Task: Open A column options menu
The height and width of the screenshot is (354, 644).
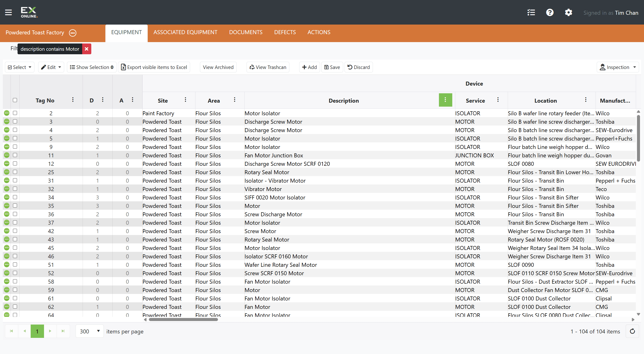Action: point(132,100)
